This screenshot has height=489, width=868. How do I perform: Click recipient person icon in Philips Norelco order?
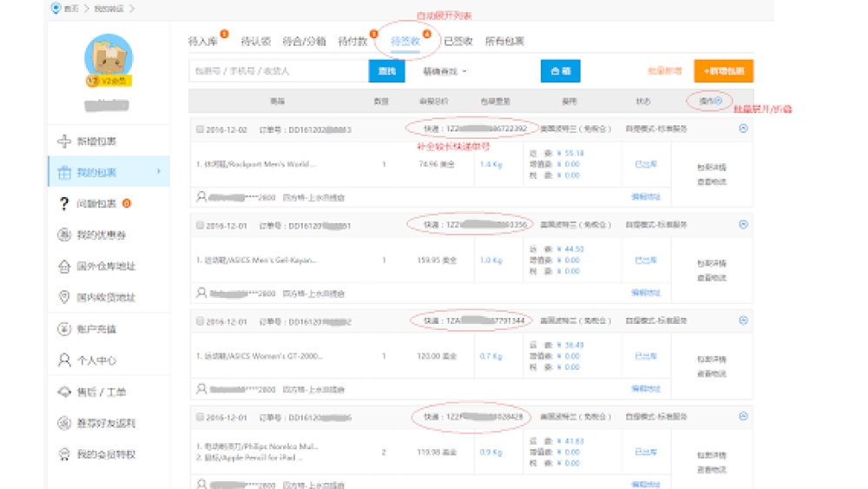pyautogui.click(x=201, y=484)
